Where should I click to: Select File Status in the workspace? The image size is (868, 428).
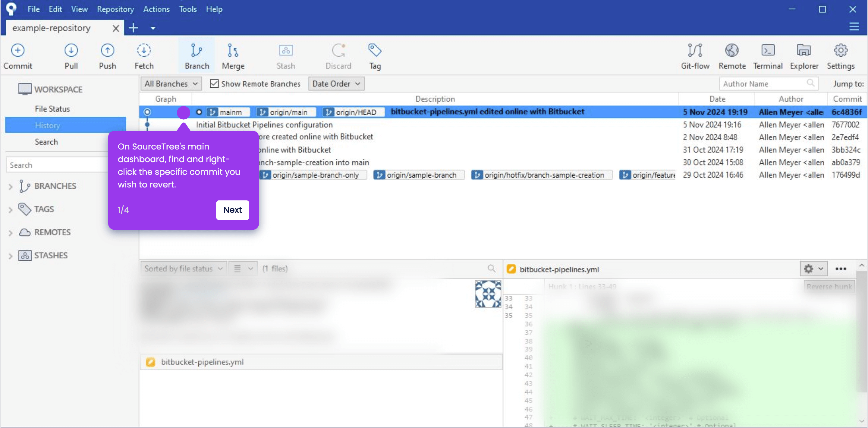point(52,109)
